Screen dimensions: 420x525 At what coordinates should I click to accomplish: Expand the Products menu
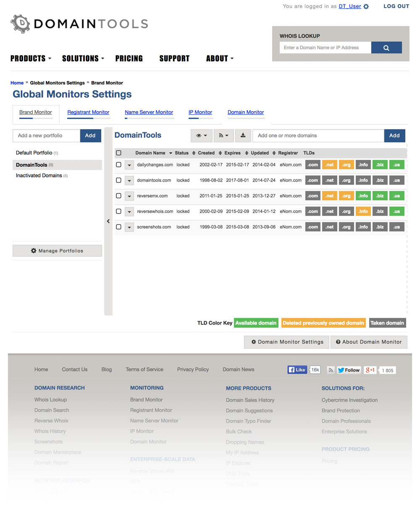pyautogui.click(x=31, y=58)
